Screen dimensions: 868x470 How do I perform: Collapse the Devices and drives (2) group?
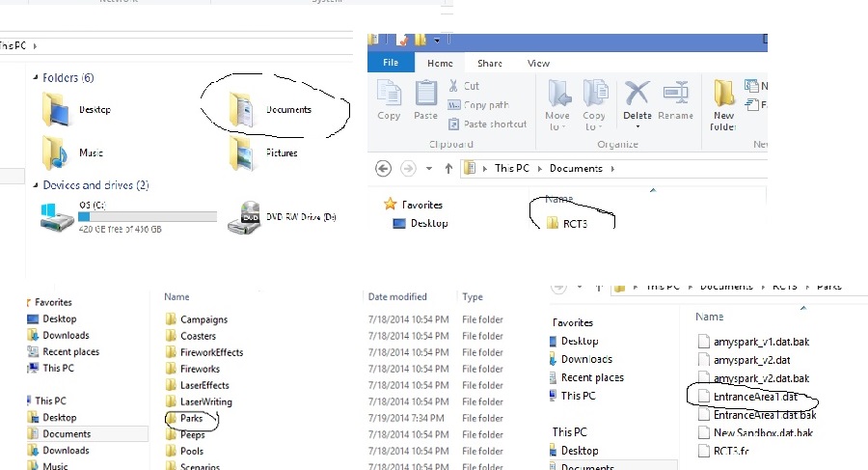[35, 185]
